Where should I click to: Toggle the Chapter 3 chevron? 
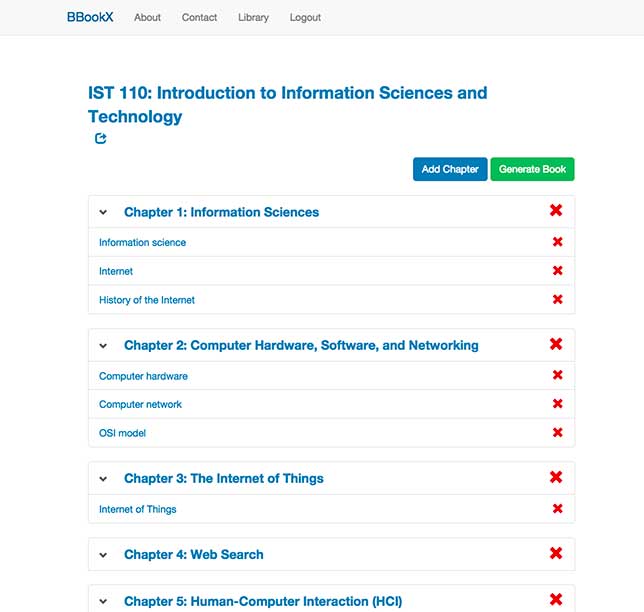pyautogui.click(x=103, y=479)
